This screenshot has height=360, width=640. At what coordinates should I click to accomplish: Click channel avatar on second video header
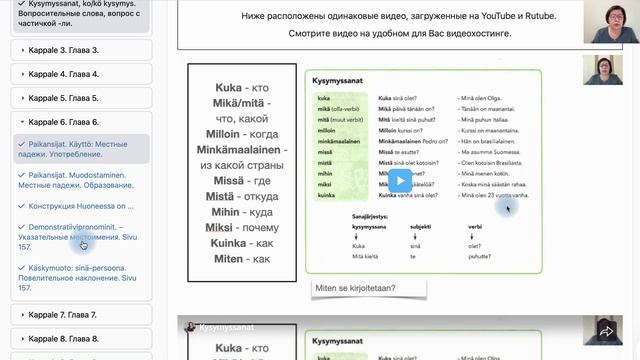190,327
